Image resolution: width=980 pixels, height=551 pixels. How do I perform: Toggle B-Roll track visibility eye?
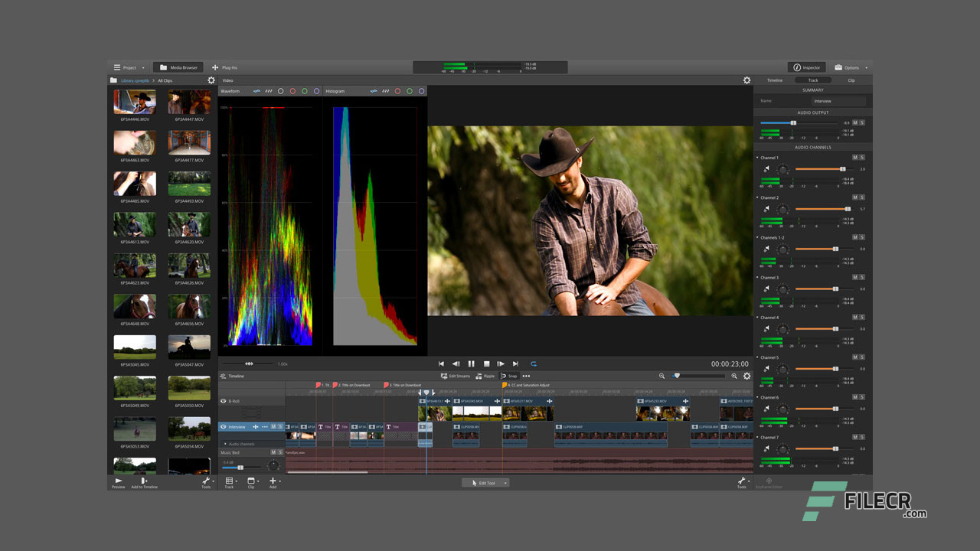(224, 401)
